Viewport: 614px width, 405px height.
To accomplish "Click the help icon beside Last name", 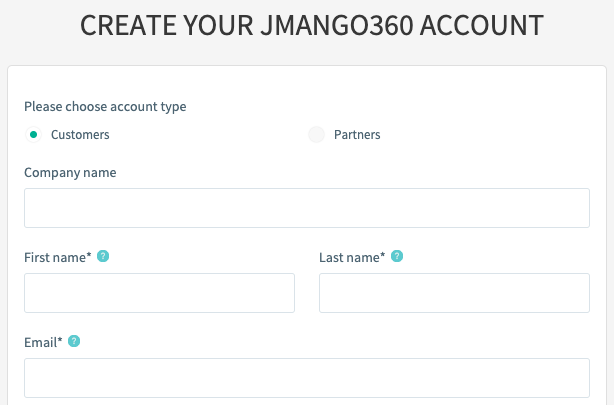I will tap(397, 257).
